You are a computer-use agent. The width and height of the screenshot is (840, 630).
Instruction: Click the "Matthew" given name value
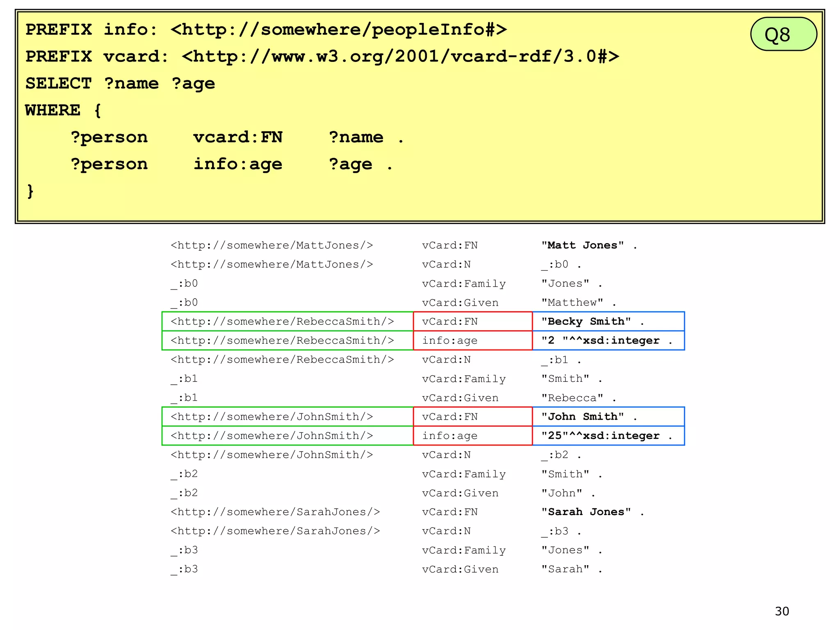[572, 303]
